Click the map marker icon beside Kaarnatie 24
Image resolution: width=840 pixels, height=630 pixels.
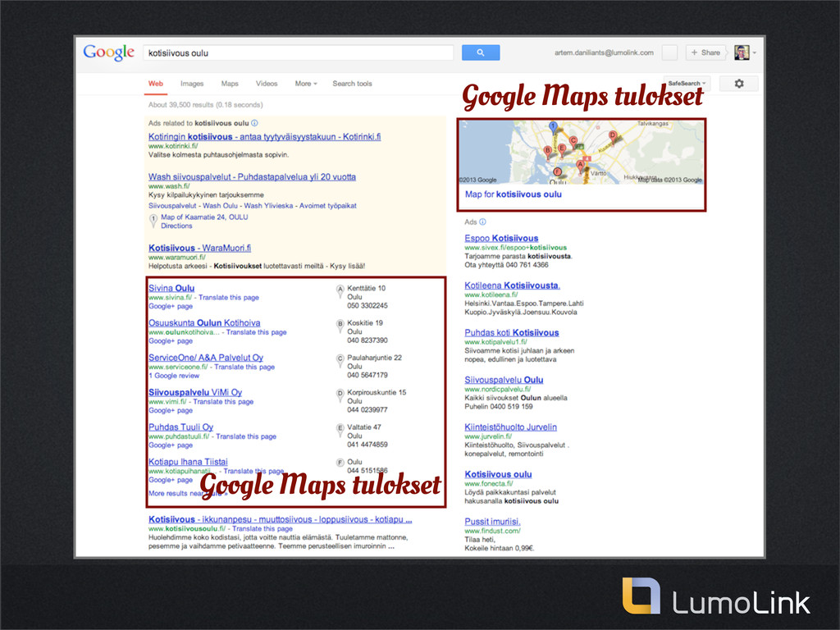tap(153, 220)
